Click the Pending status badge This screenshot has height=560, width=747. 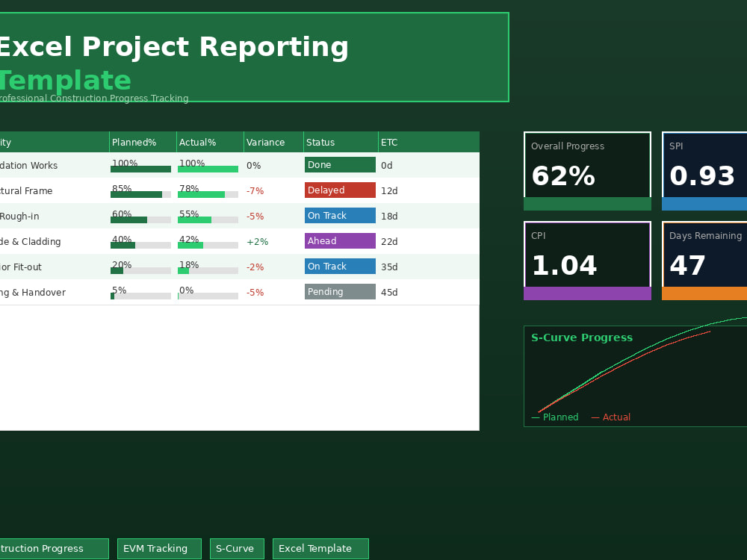pos(340,291)
